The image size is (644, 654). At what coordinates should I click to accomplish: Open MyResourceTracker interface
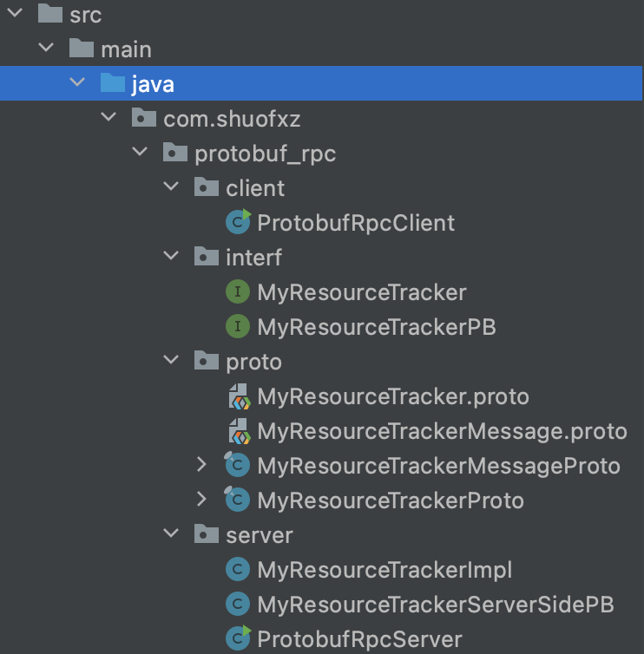coord(362,292)
